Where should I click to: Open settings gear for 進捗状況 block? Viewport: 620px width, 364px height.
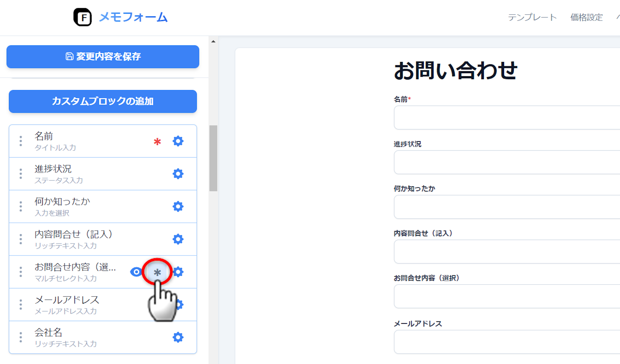tap(178, 174)
